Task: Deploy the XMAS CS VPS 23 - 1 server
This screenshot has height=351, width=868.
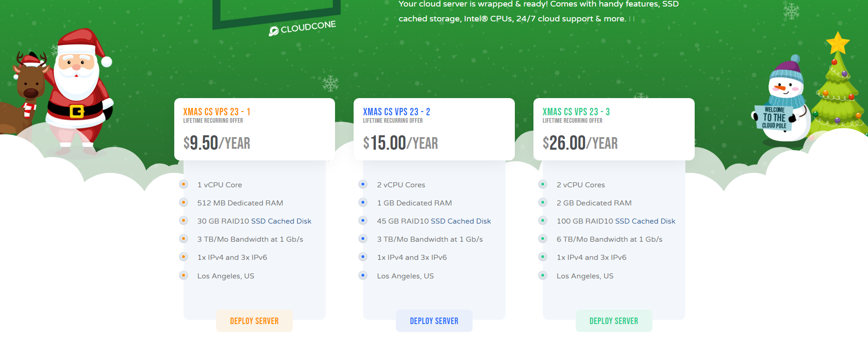Action: [x=254, y=321]
